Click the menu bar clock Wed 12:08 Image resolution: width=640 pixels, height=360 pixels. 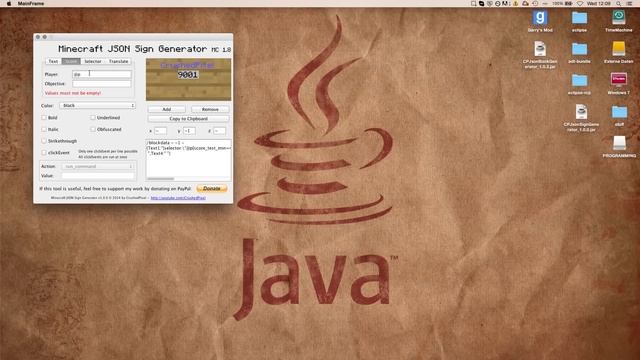click(x=598, y=3)
